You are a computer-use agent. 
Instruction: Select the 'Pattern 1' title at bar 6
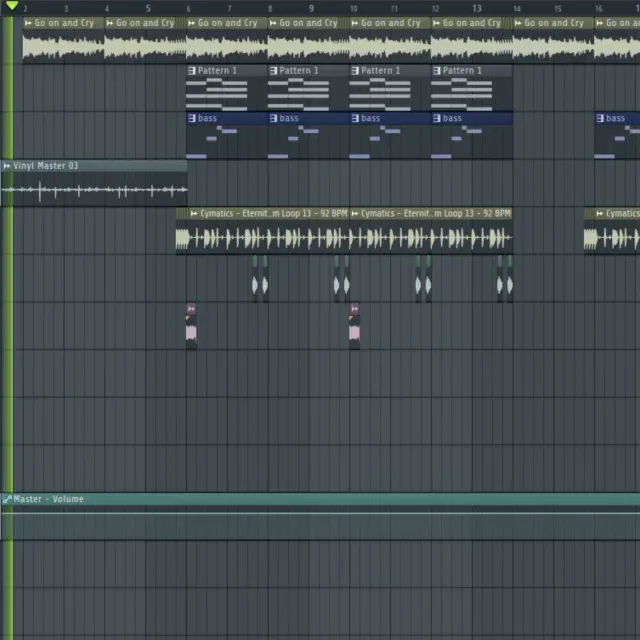[x=217, y=71]
